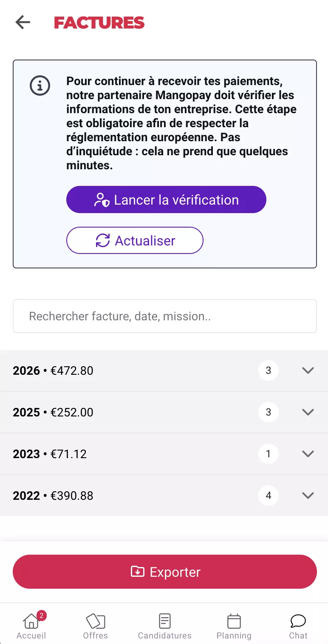Screen dimensions: 328x644
Task: Click the red Exporter button
Action: (165, 572)
